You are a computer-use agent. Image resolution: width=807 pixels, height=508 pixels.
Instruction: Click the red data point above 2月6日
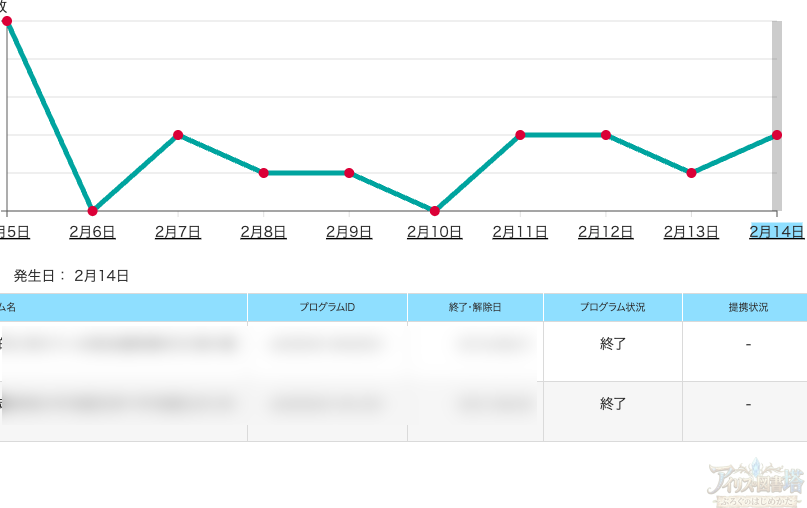93,211
